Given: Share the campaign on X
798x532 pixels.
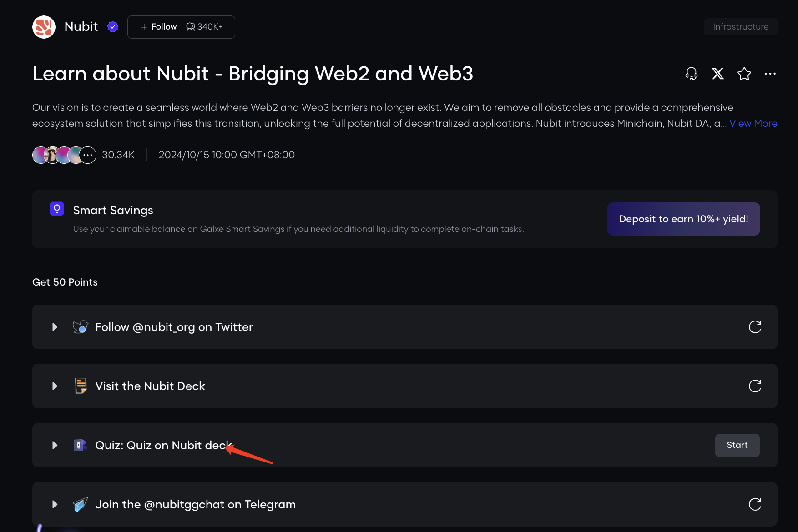Looking at the screenshot, I should tap(717, 74).
